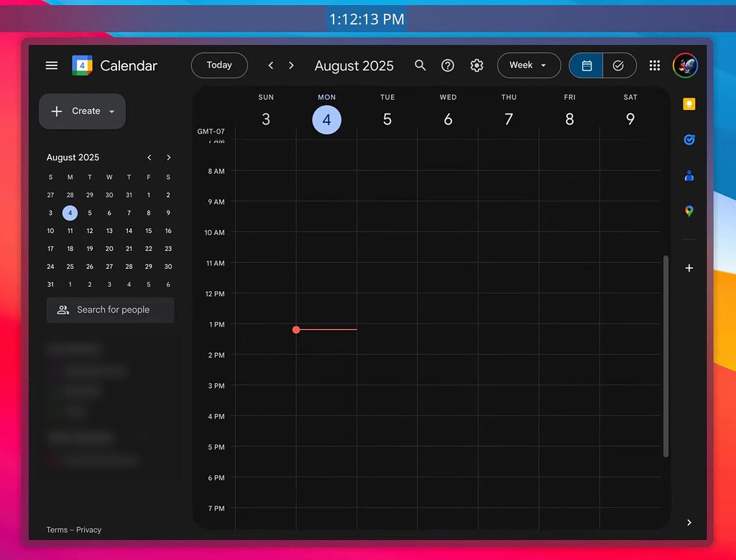Open Tasks from the side panel

pyautogui.click(x=689, y=139)
